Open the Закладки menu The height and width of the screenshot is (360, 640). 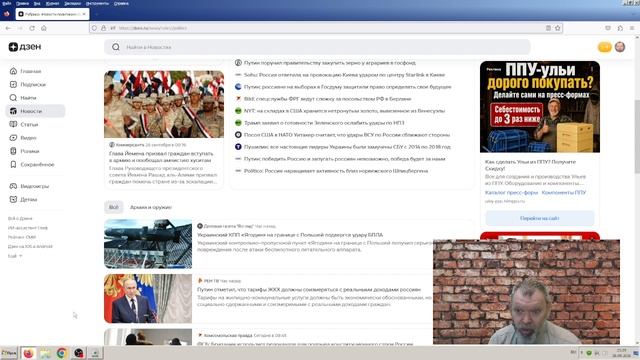coord(72,3)
